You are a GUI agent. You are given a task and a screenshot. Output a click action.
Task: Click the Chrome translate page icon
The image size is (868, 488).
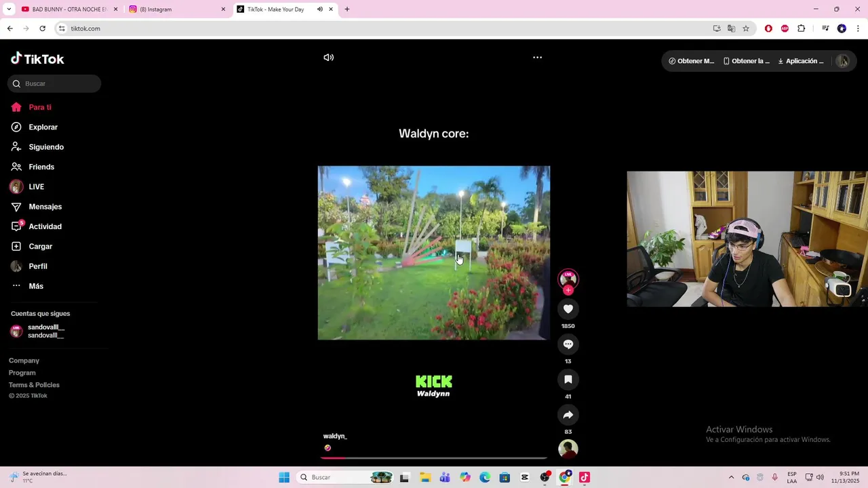point(731,28)
